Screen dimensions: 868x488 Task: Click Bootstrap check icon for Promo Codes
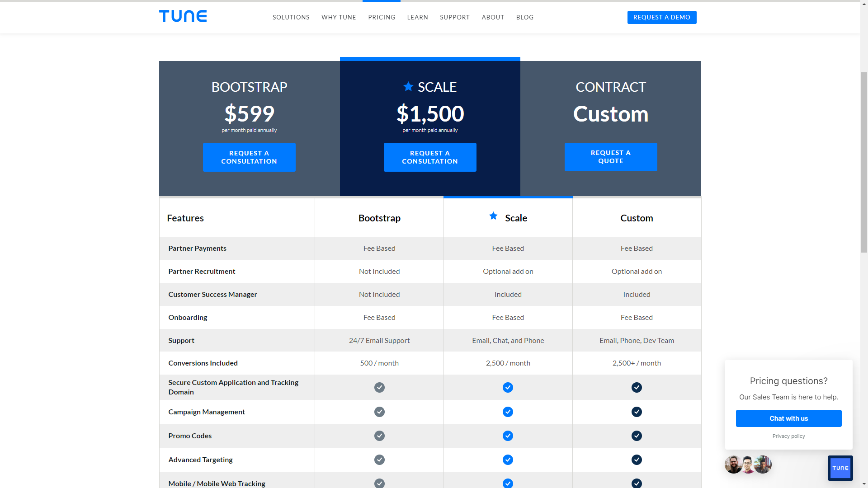click(x=379, y=436)
